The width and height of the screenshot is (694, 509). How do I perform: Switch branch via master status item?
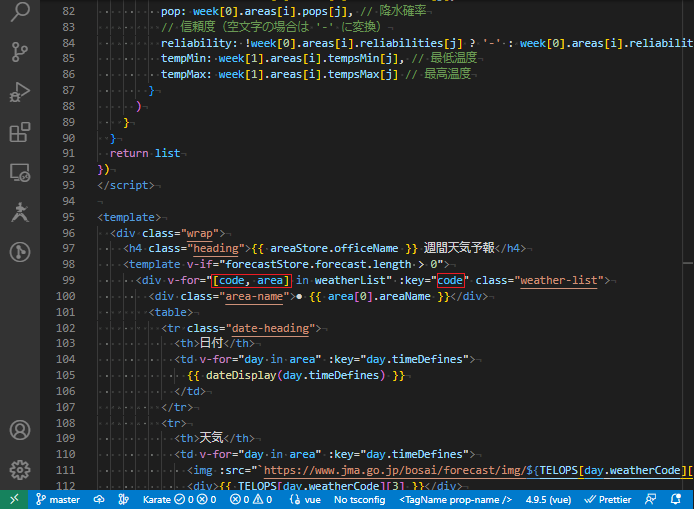click(x=58, y=500)
